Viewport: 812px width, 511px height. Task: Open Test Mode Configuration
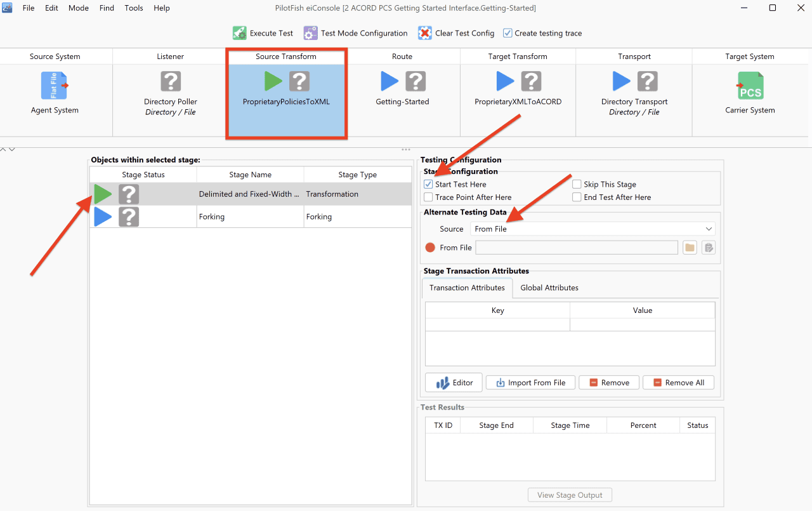pos(355,33)
